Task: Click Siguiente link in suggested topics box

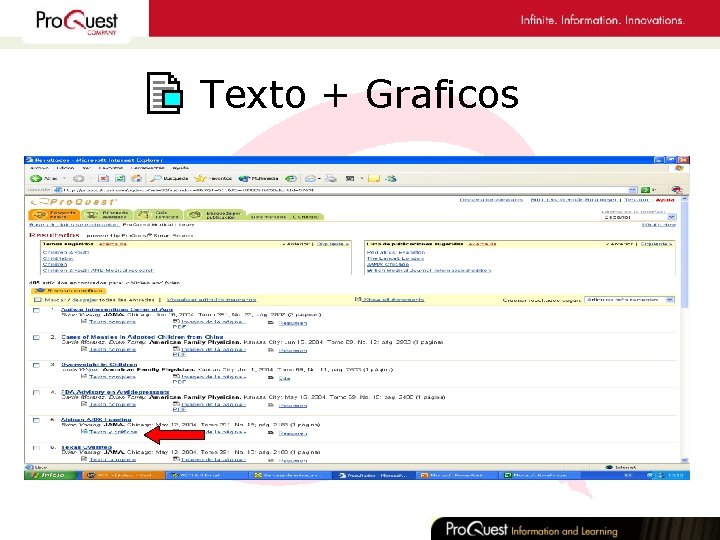Action: point(333,244)
